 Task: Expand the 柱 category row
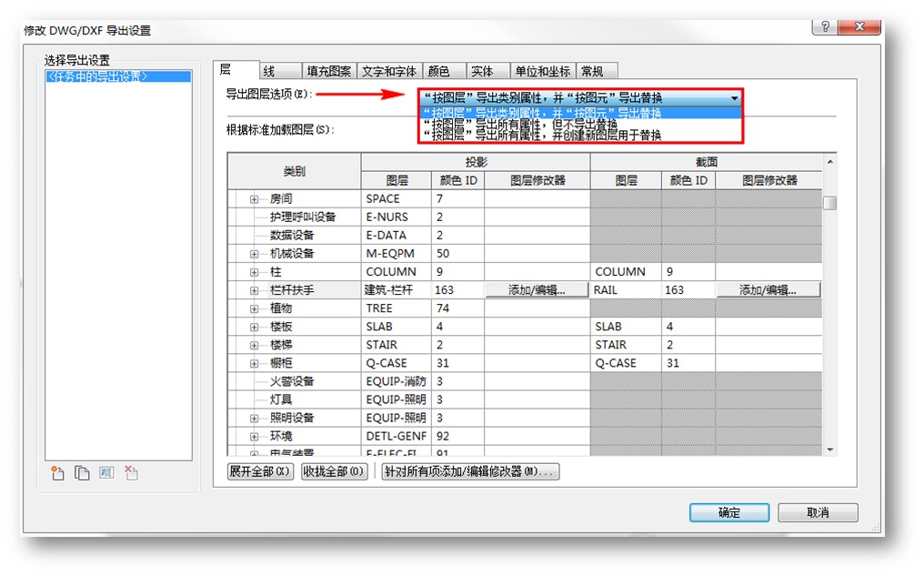254,272
